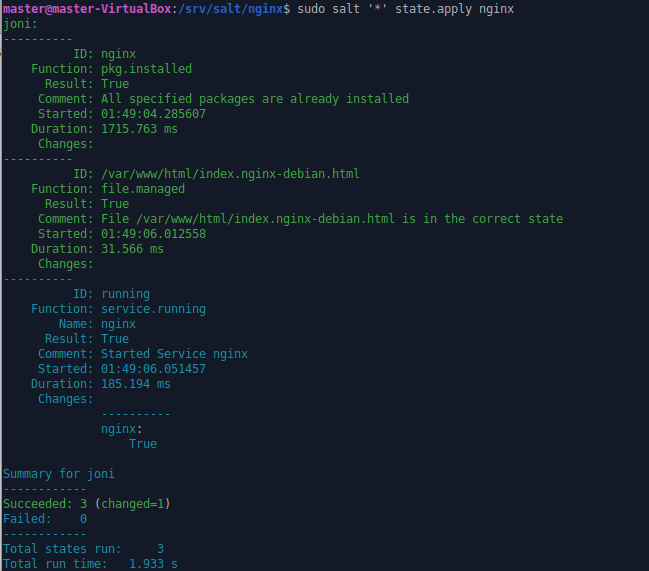649x571 pixels.
Task: Click the 'is in the correct state' comment
Action: [332, 219]
